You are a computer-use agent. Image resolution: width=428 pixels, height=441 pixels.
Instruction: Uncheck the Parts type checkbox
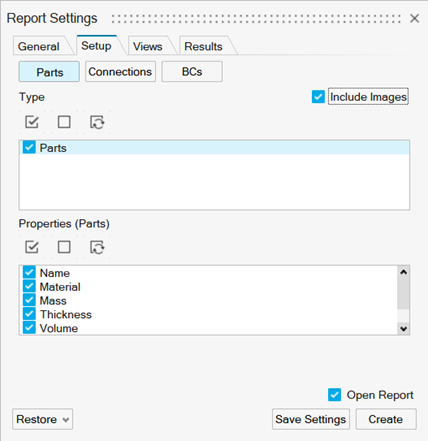click(x=29, y=147)
